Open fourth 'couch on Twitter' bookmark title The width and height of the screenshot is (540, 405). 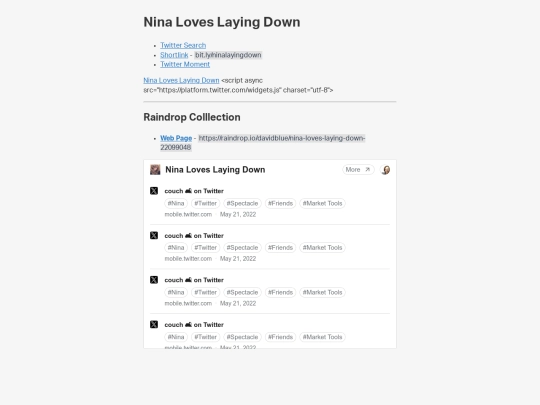point(194,325)
